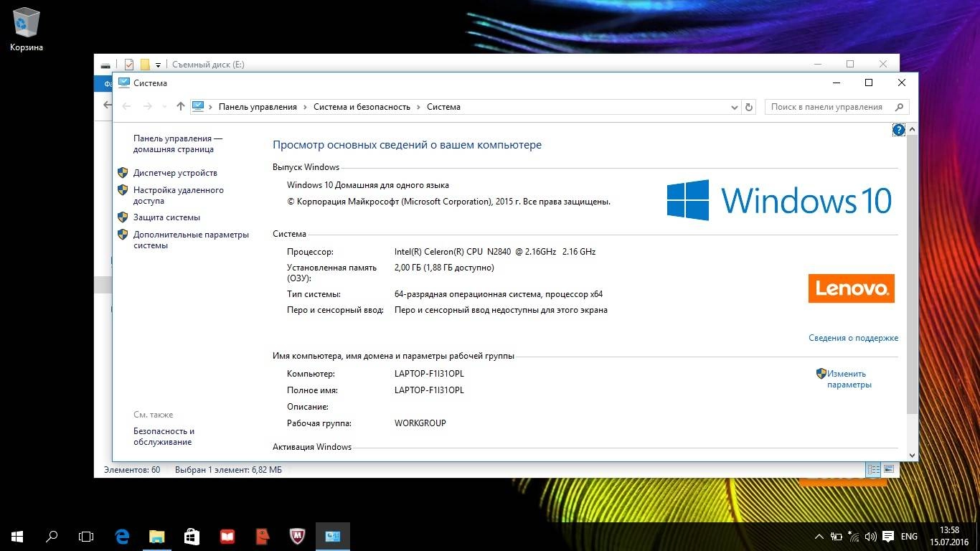Image resolution: width=980 pixels, height=551 pixels.
Task: Open the Windows Start menu
Action: point(17,536)
